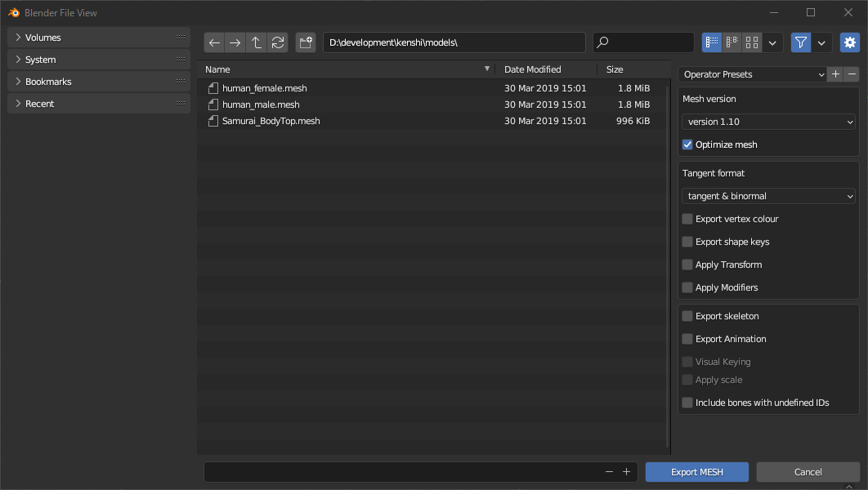Viewport: 868px width, 490px height.
Task: Enable Export skeleton checkbox
Action: (x=687, y=316)
